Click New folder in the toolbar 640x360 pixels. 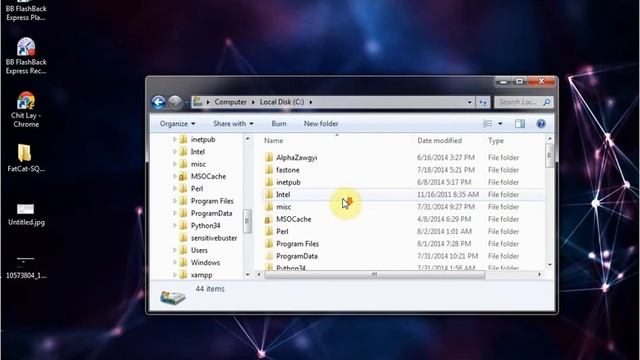(x=321, y=124)
